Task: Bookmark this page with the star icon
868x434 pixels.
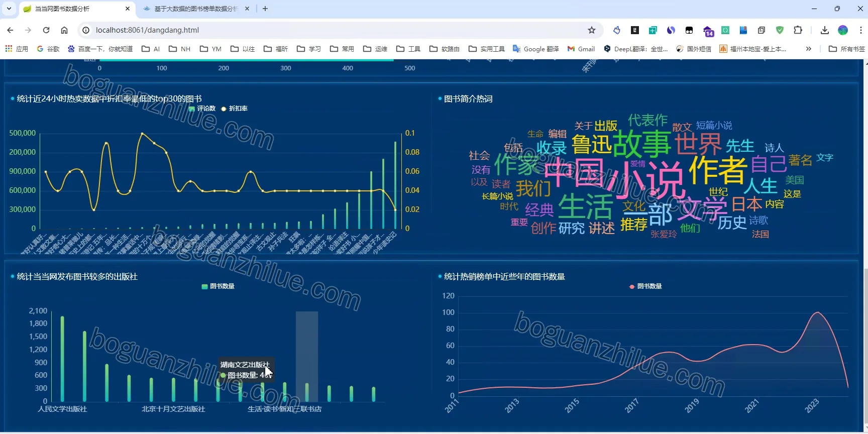Action: pyautogui.click(x=592, y=30)
